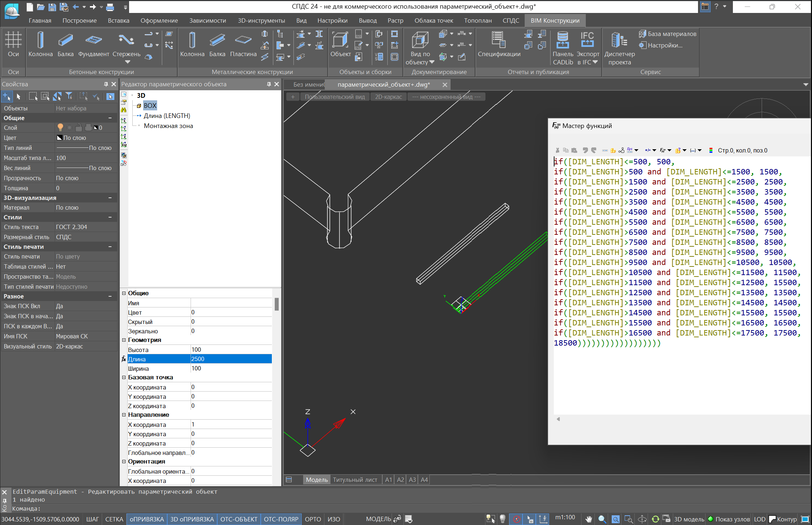This screenshot has width=812, height=525.
Task: Click LOD status bar button
Action: [x=759, y=519]
